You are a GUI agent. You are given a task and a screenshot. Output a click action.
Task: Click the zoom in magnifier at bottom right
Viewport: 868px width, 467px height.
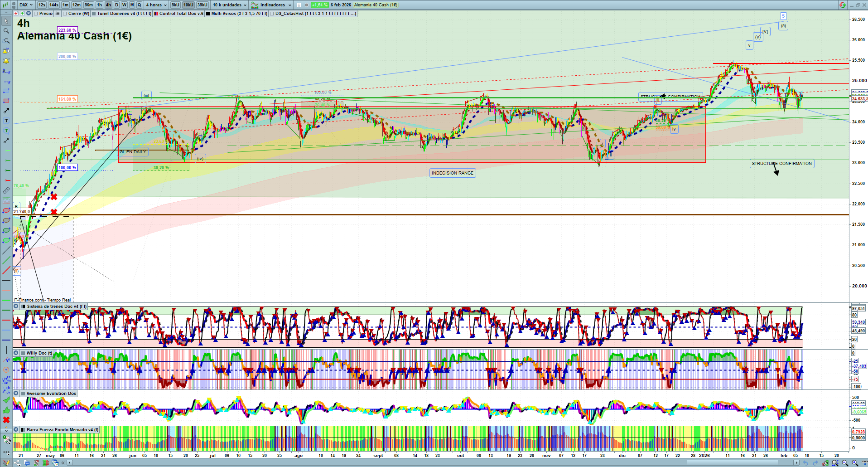855,463
